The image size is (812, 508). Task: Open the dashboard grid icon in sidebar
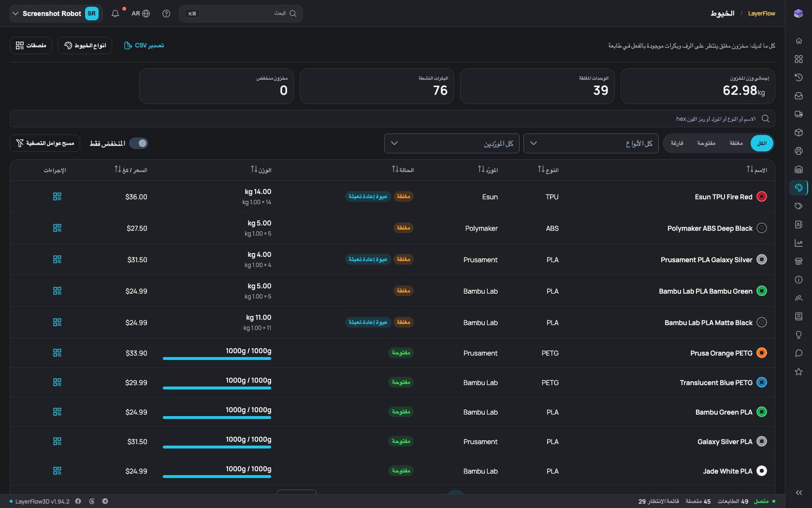[798, 59]
